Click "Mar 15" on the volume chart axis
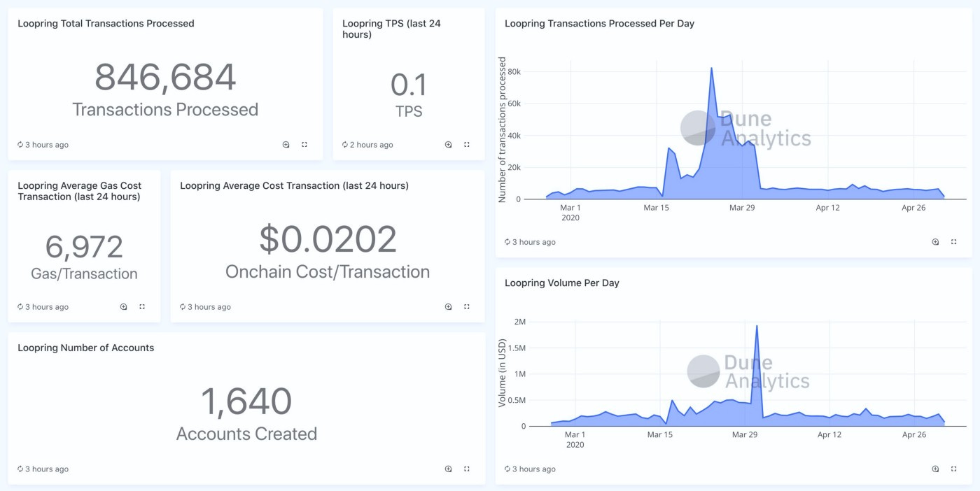This screenshot has height=491, width=980. [660, 435]
